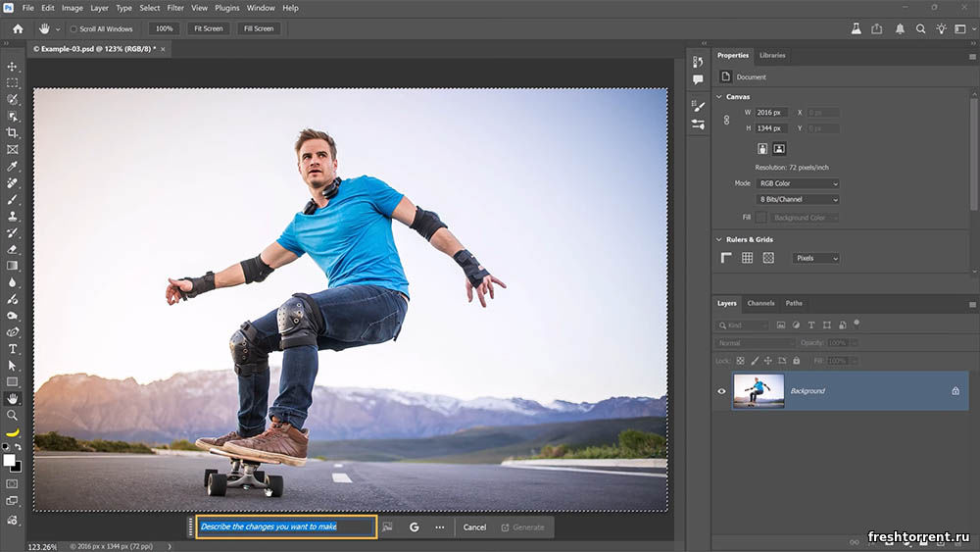Select the Move tool
The width and height of the screenshot is (980, 552).
pos(13,67)
